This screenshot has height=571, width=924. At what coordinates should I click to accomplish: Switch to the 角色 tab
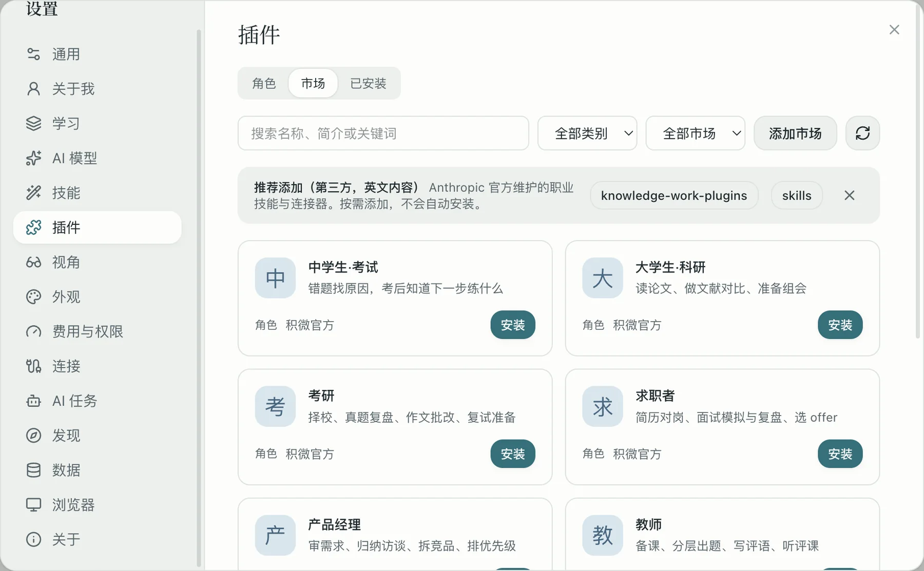point(264,83)
